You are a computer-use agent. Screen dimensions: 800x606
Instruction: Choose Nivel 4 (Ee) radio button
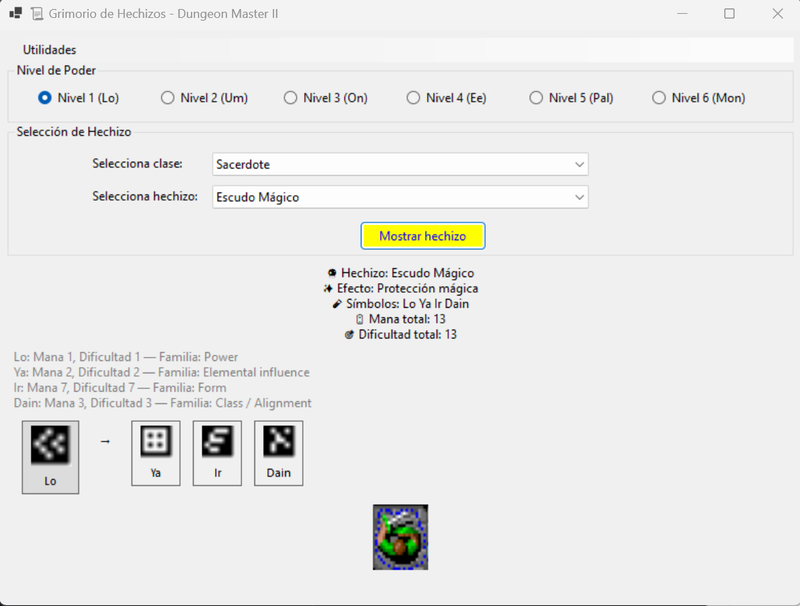[446, 98]
